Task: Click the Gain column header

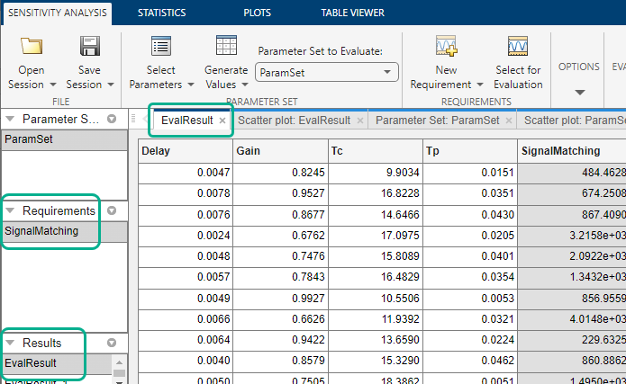Action: tap(280, 151)
